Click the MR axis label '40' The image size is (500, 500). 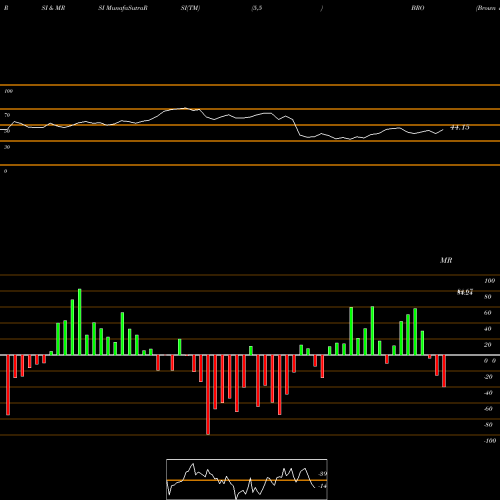point(488,329)
